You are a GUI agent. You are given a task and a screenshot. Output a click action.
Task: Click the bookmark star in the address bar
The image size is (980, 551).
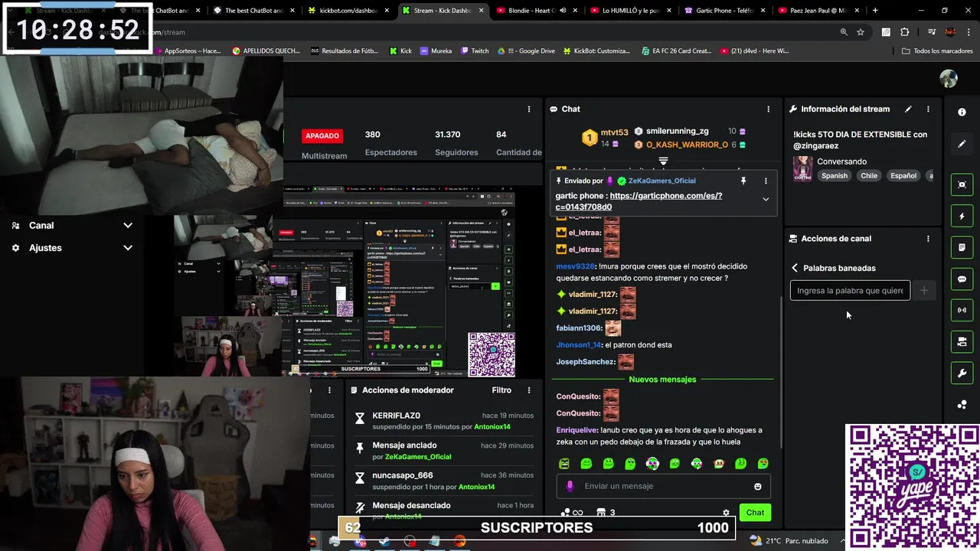click(861, 32)
